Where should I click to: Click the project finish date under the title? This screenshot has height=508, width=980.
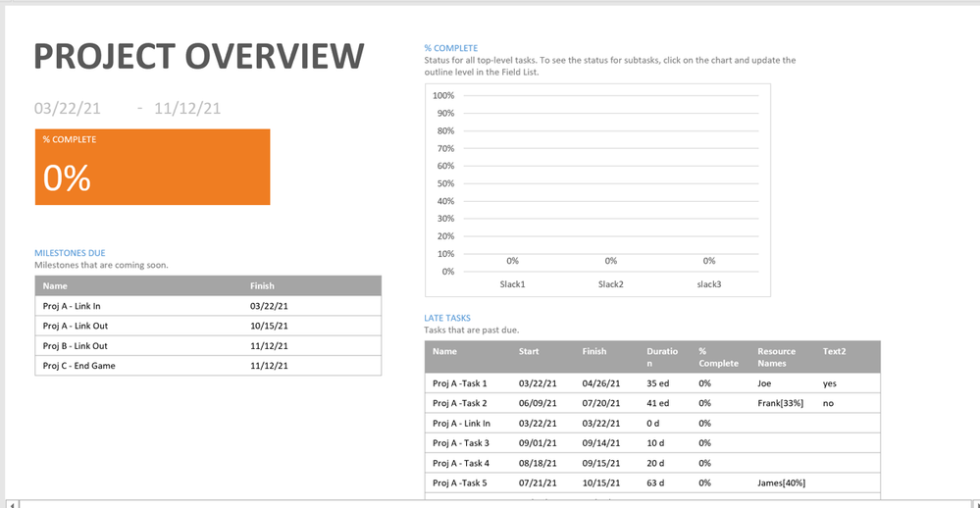click(x=187, y=109)
